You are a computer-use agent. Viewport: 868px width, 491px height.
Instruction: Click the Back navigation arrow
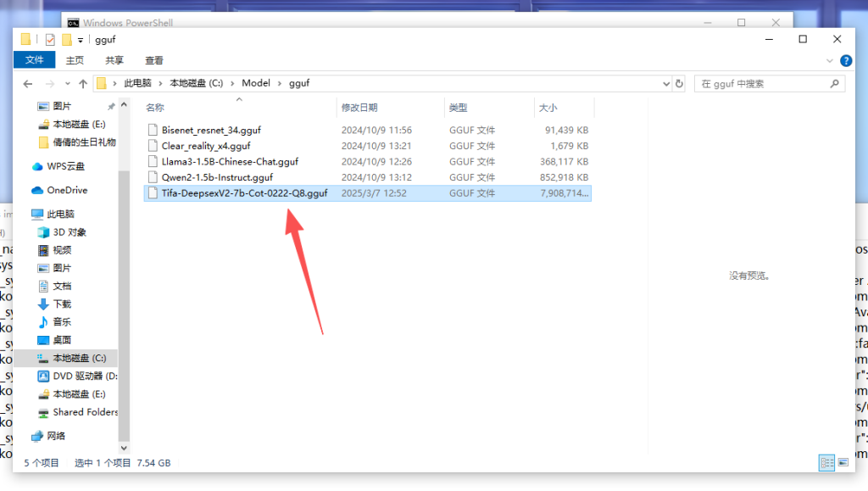[27, 84]
